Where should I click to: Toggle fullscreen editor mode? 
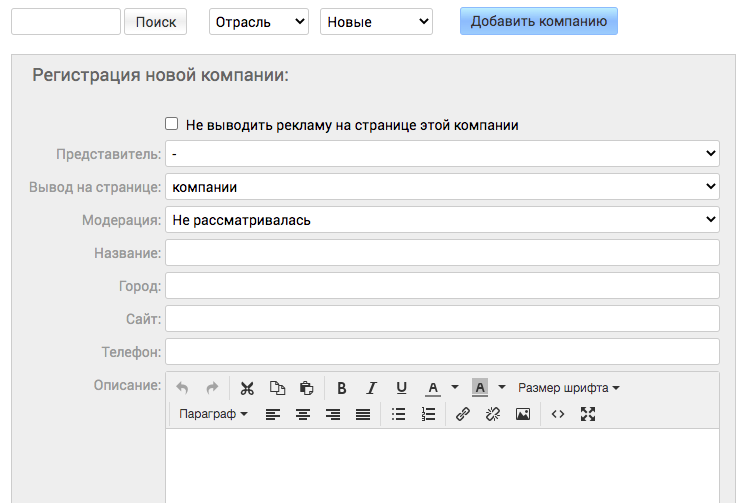[x=588, y=415]
